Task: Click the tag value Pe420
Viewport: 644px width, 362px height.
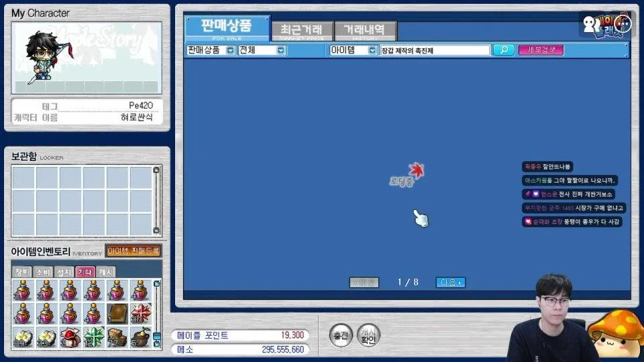Action: coord(141,105)
